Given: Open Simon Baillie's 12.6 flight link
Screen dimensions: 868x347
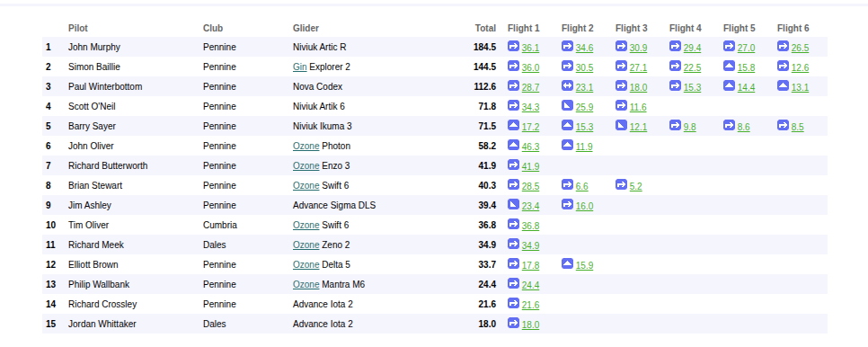Looking at the screenshot, I should (x=800, y=68).
